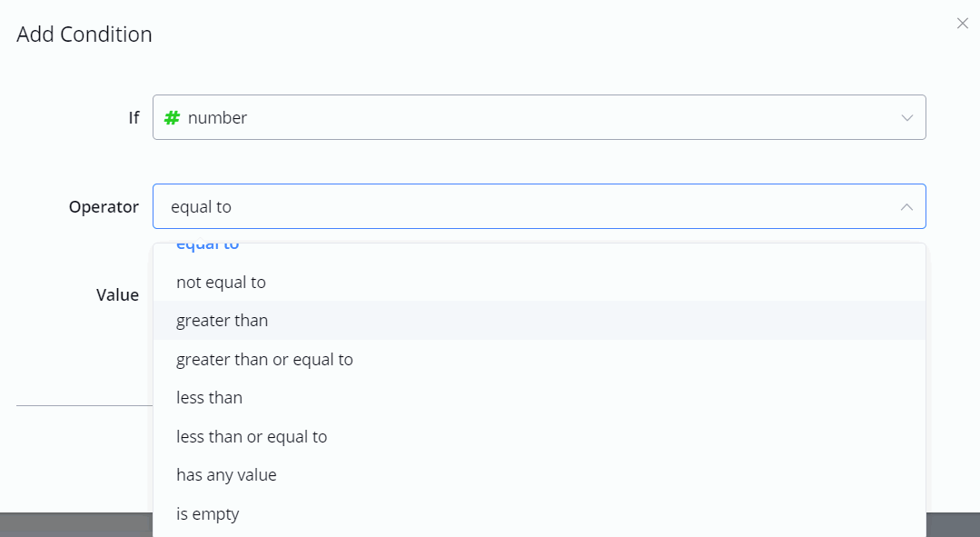Click the 'Add Condition' dialog title
This screenshot has width=980, height=537.
(x=84, y=35)
